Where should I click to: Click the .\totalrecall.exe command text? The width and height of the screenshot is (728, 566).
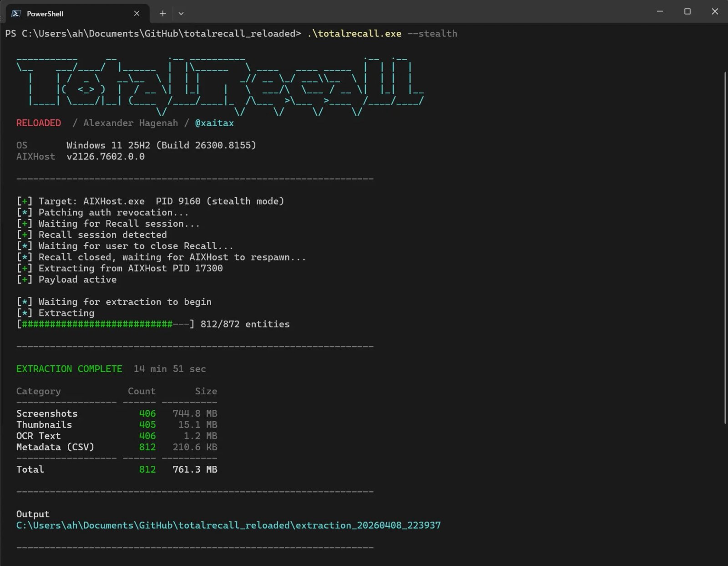coord(354,34)
